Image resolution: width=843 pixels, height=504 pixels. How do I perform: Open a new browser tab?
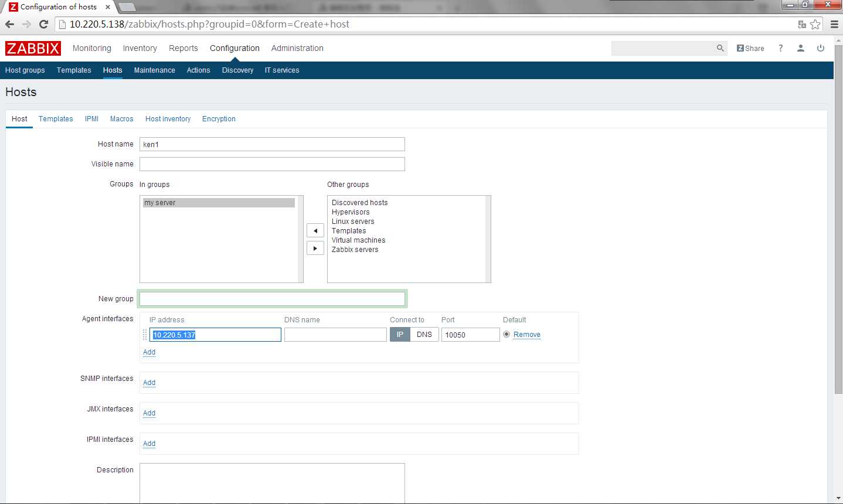tap(127, 8)
